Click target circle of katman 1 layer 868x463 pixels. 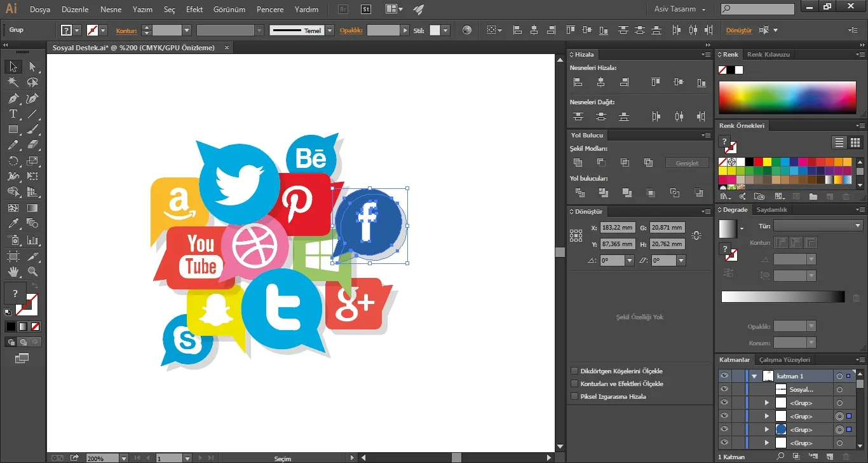(x=839, y=376)
